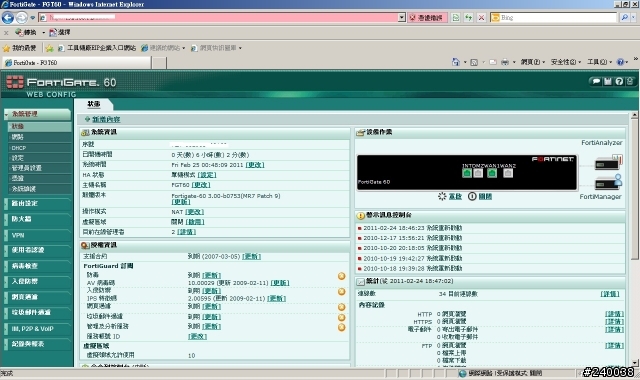
Task: Click 更新 link next to 2007-03-05 contract
Action: (251, 256)
